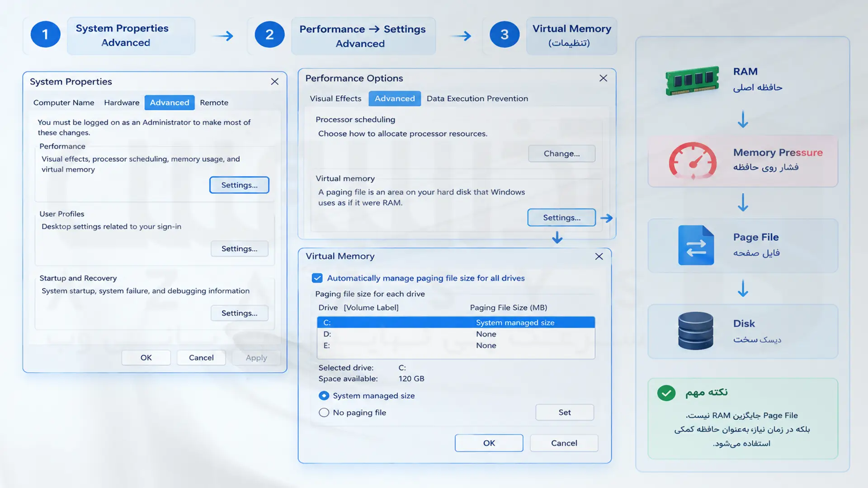The width and height of the screenshot is (868, 488).
Task: Select drive C: row in paging list
Action: [x=456, y=322]
